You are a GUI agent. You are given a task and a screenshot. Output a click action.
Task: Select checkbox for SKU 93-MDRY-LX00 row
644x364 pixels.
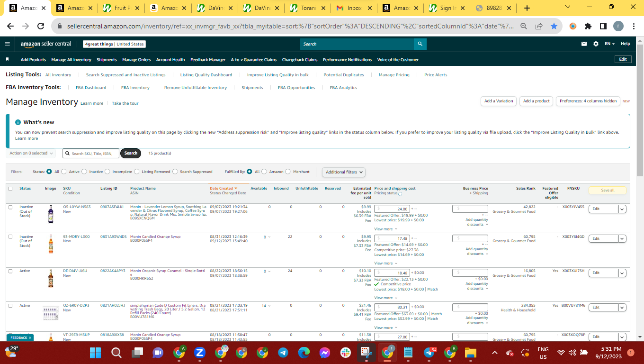click(x=10, y=237)
